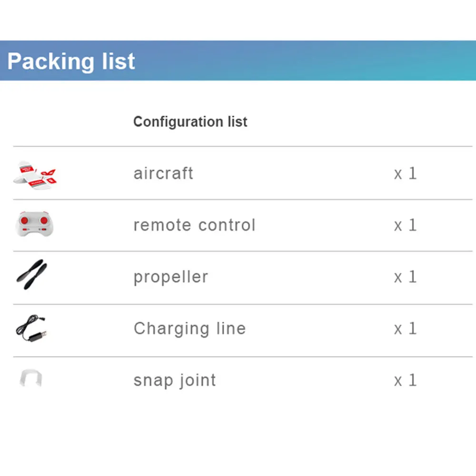Click the aircraft thumbnail image
This screenshot has width=476, height=476.
coord(35,175)
